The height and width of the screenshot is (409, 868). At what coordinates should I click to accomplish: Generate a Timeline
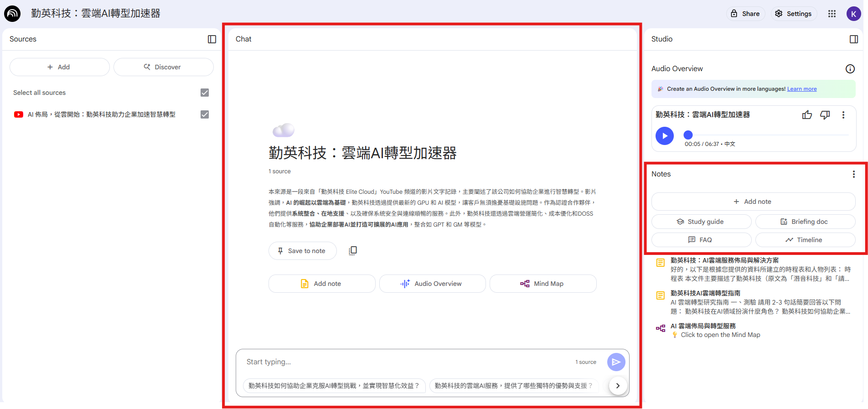coord(805,240)
